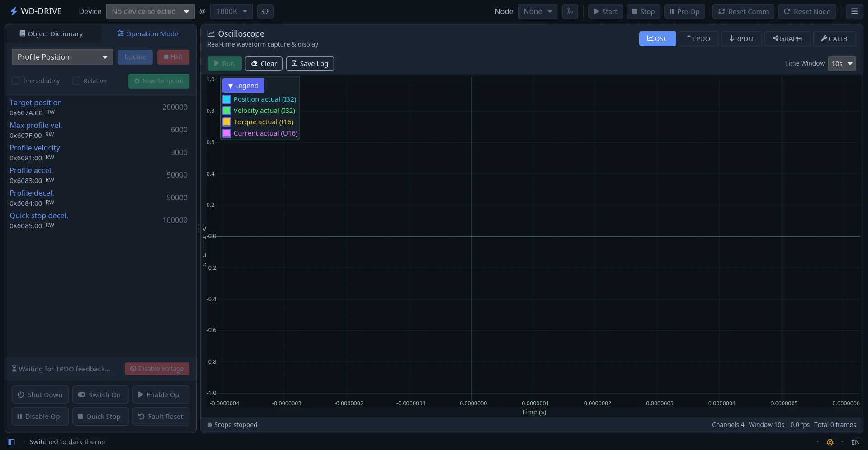Viewport: 868px width, 450px height.
Task: Collapse the Legend panel
Action: pyautogui.click(x=243, y=85)
